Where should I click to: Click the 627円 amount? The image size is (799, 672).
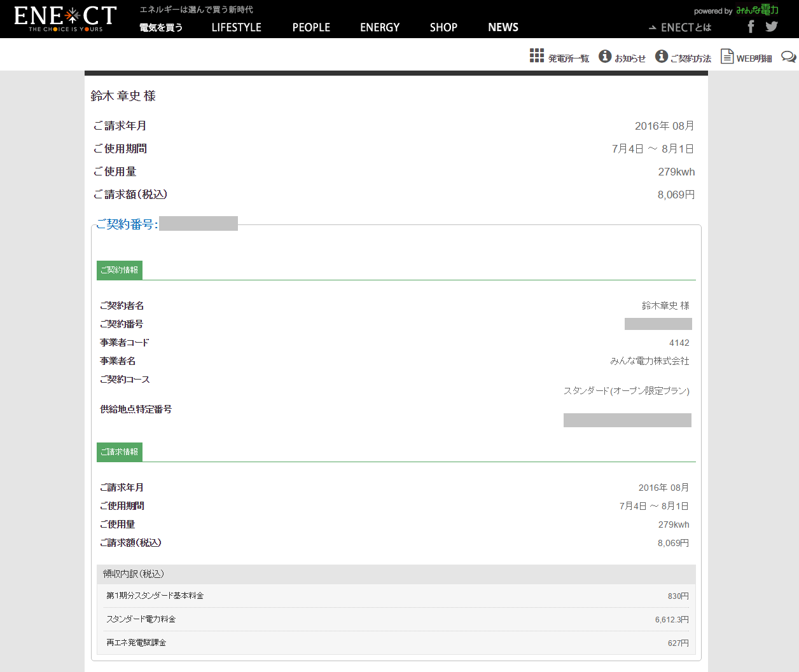678,643
